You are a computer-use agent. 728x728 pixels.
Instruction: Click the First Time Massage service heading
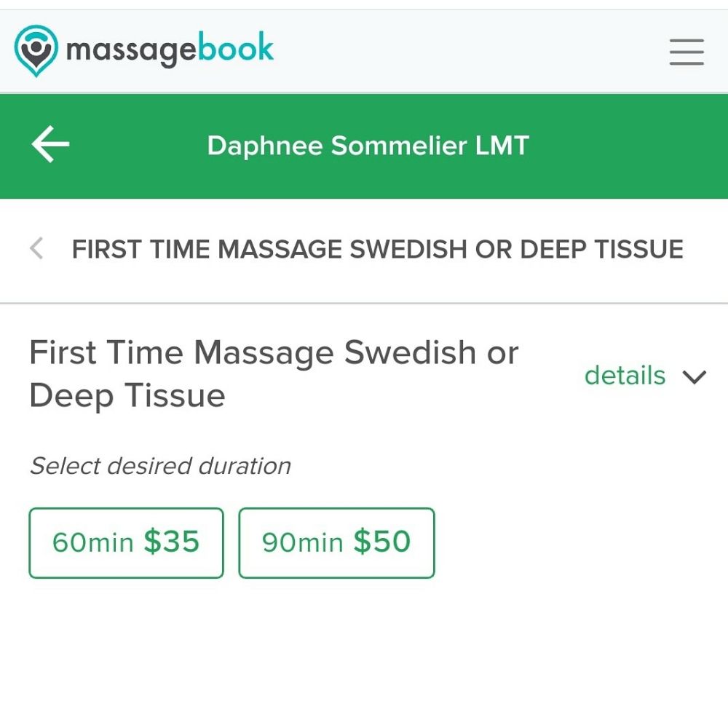coord(274,354)
